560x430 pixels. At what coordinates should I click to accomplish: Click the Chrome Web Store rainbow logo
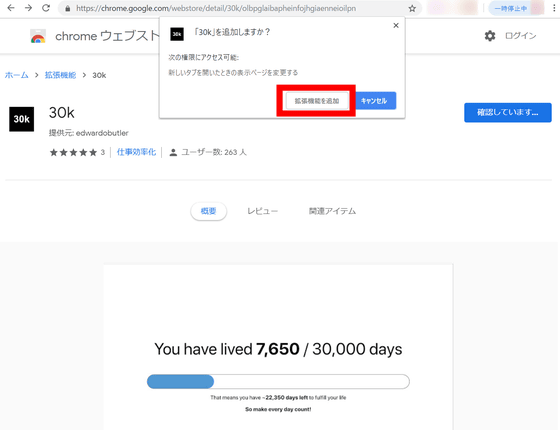point(38,36)
